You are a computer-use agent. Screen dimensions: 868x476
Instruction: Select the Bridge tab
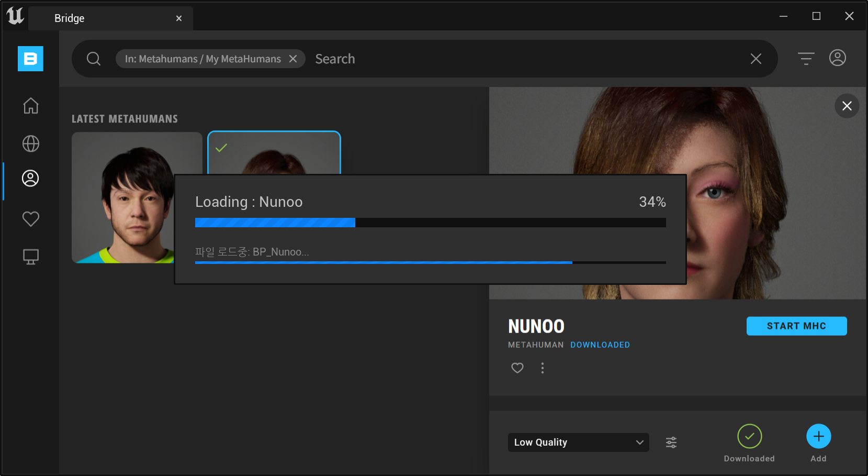tap(111, 18)
